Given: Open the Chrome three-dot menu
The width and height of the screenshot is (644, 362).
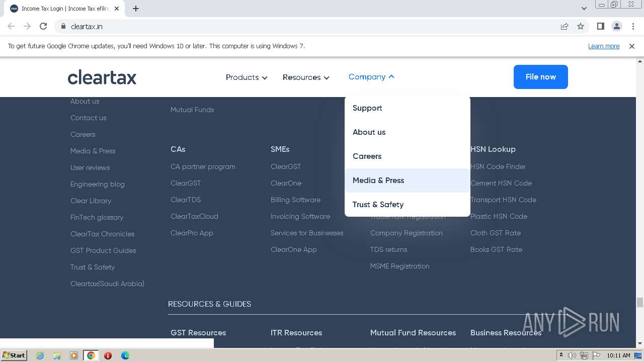Looking at the screenshot, I should (632, 26).
